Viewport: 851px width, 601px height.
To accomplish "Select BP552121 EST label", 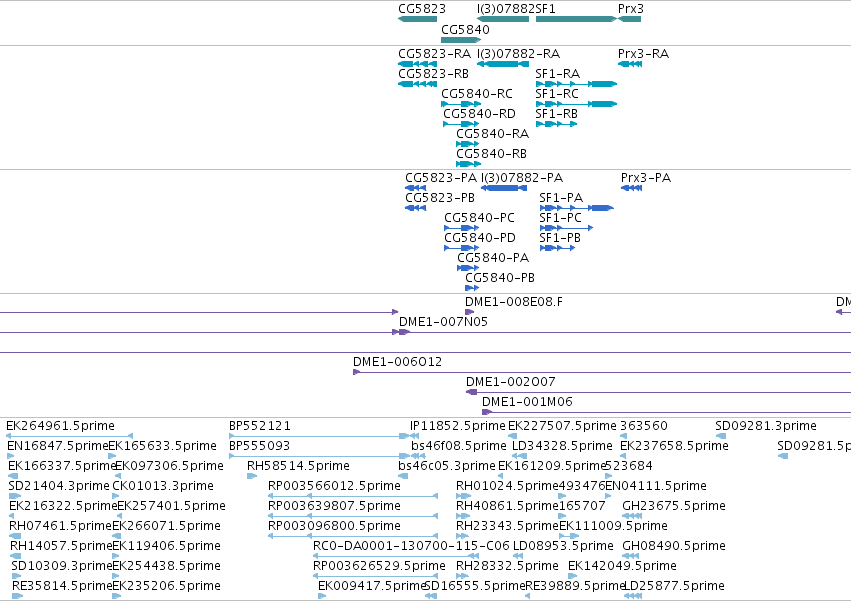I will click(x=259, y=426).
